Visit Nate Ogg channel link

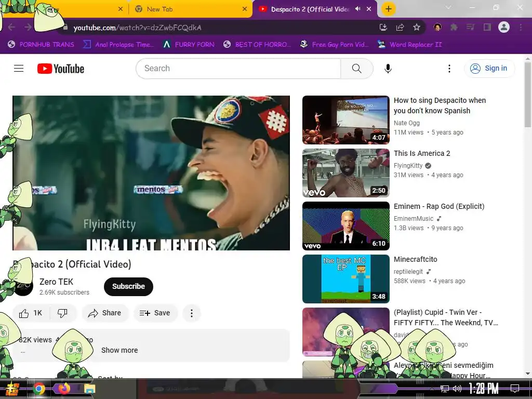(406, 123)
